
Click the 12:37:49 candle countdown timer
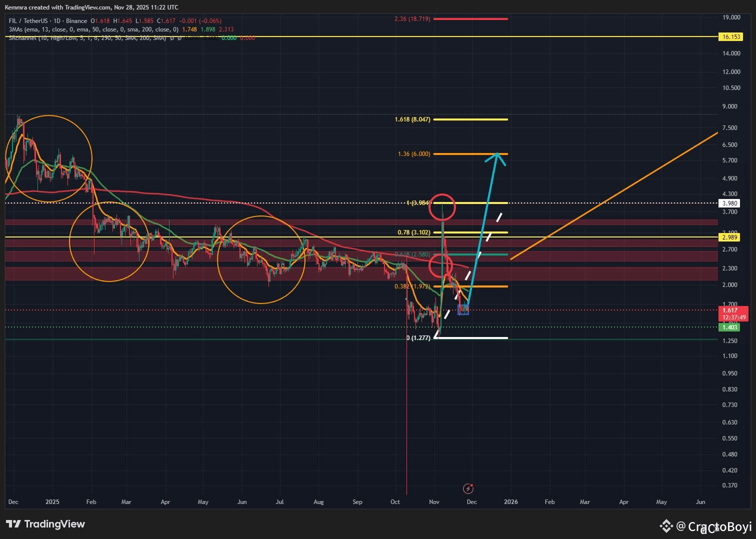734,317
